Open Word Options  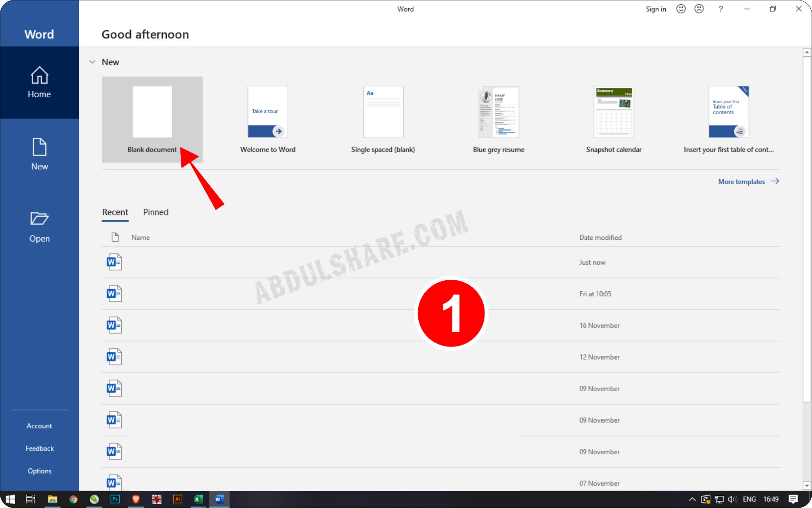coord(39,471)
